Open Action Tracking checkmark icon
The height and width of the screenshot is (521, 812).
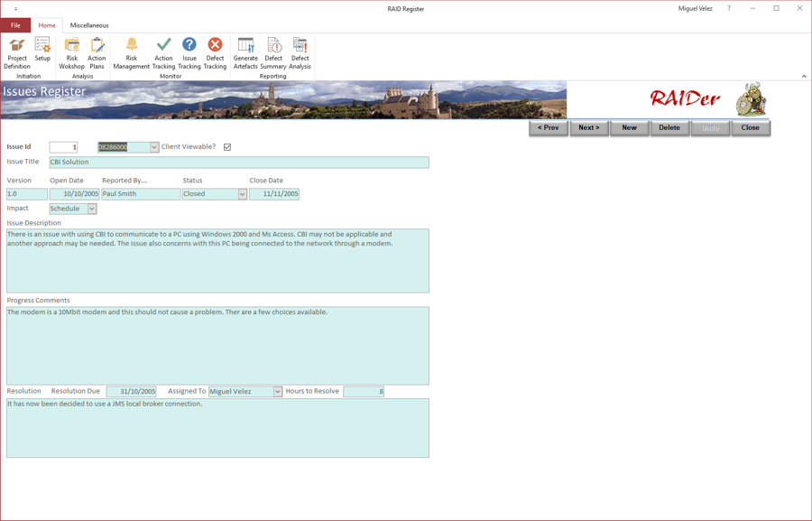[163, 53]
